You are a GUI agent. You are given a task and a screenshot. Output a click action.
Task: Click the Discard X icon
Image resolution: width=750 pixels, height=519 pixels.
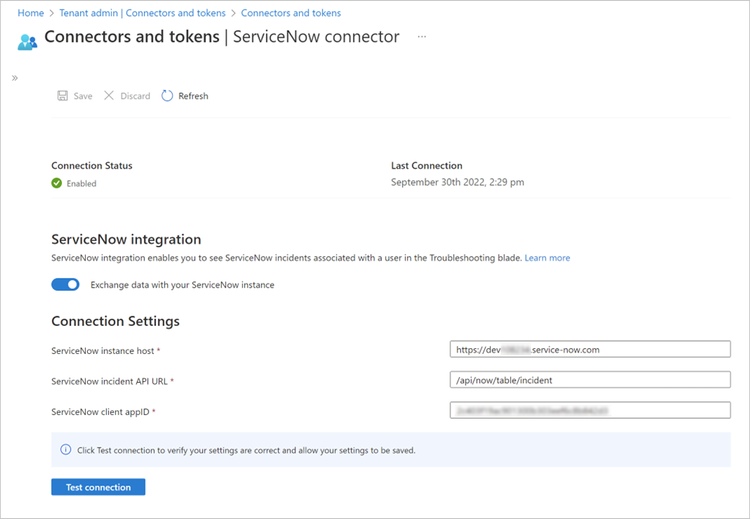[x=109, y=96]
